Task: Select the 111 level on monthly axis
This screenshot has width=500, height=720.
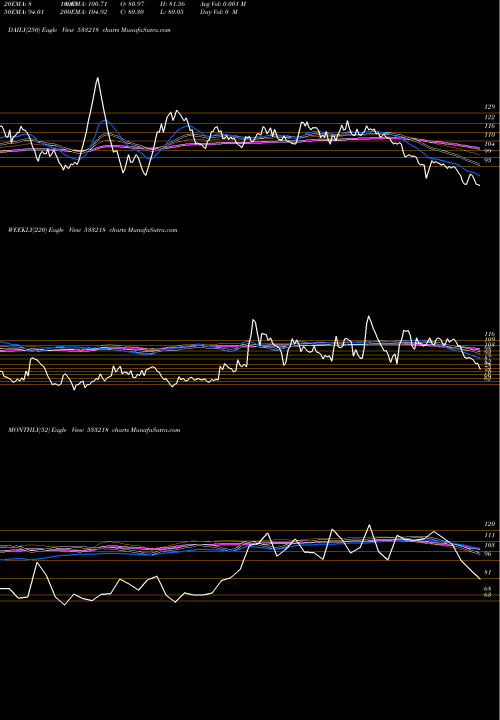Action: point(489,535)
